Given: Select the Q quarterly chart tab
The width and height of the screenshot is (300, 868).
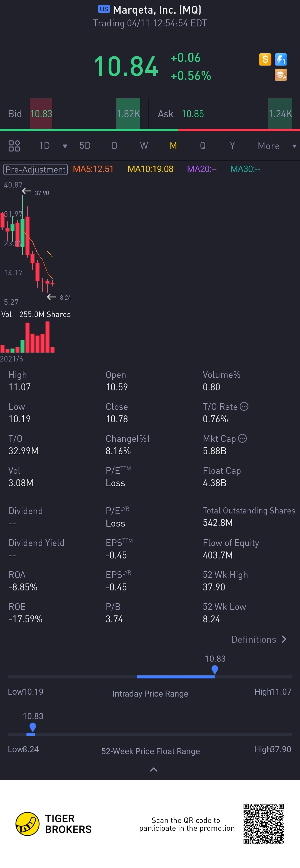Looking at the screenshot, I should click(x=203, y=146).
